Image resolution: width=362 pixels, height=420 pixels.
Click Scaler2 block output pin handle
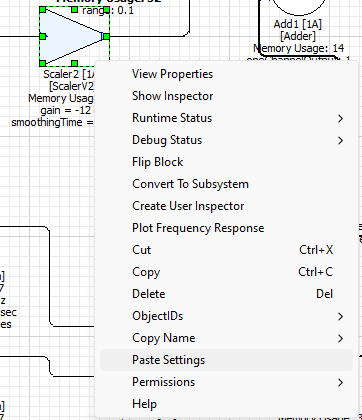pyautogui.click(x=106, y=36)
